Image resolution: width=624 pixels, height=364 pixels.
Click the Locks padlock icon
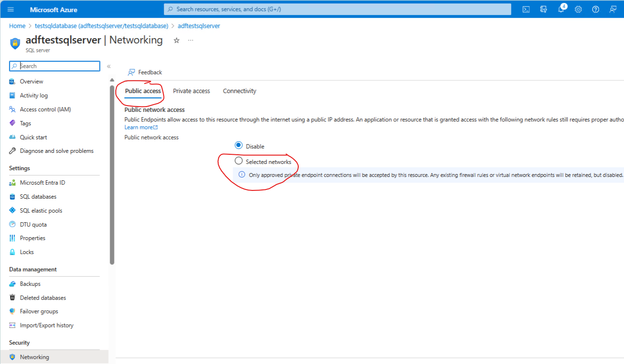(13, 252)
